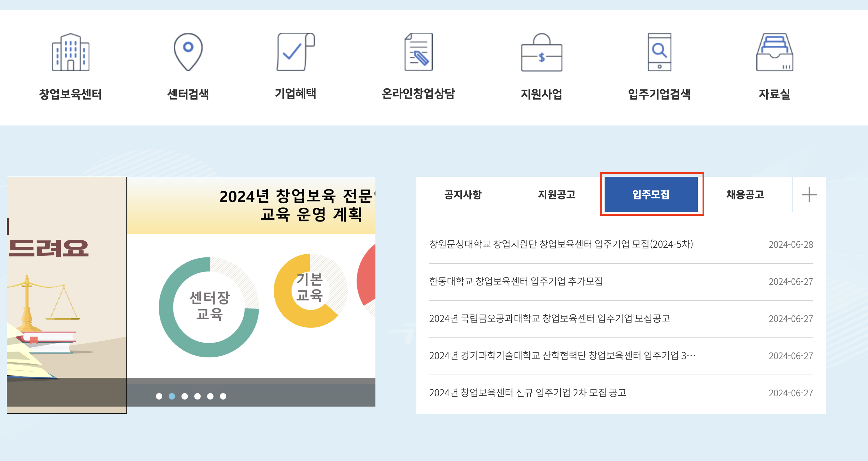Switch to the 지원공고 tab
Viewport: 868px width, 461px height.
556,195
